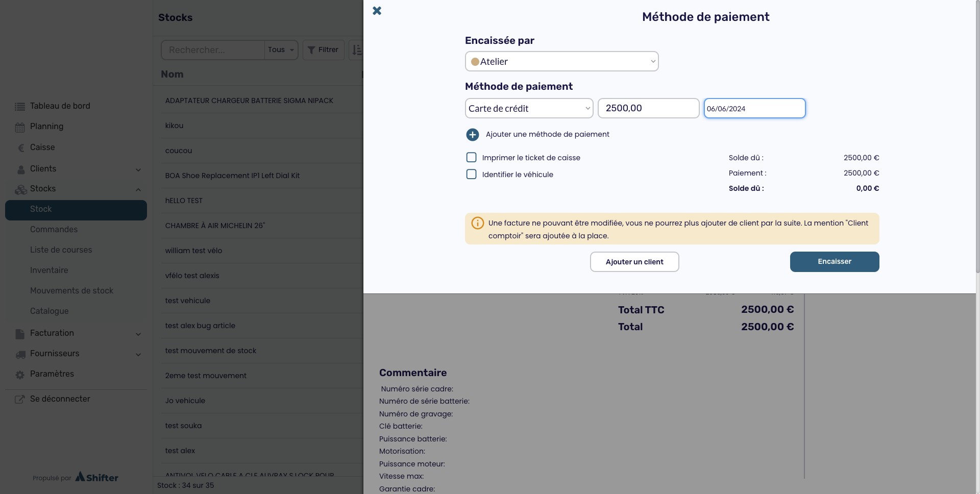Expand the Clients sidebar submenu

tap(138, 169)
